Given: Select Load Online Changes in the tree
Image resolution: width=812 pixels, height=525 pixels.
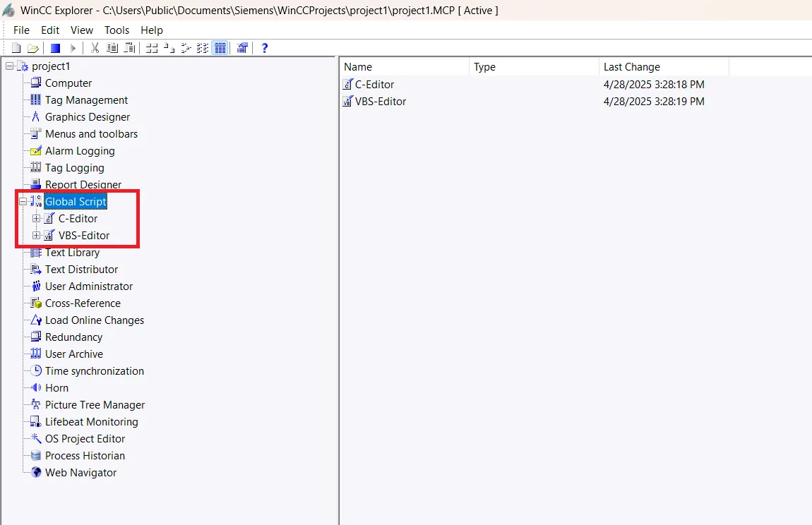Looking at the screenshot, I should point(94,320).
